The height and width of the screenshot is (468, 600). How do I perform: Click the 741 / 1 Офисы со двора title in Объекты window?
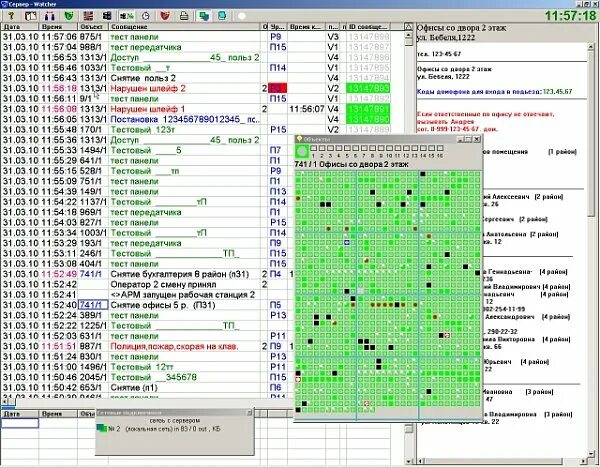351,164
